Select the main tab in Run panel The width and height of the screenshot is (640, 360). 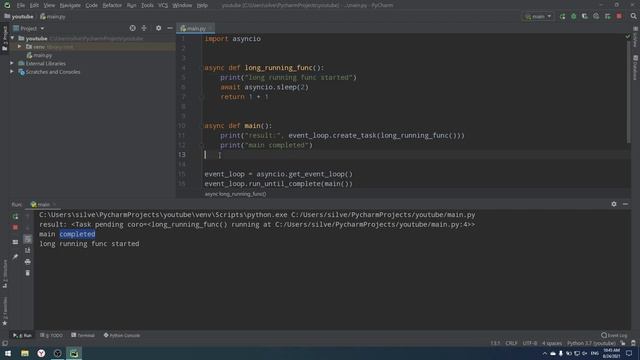[43, 204]
